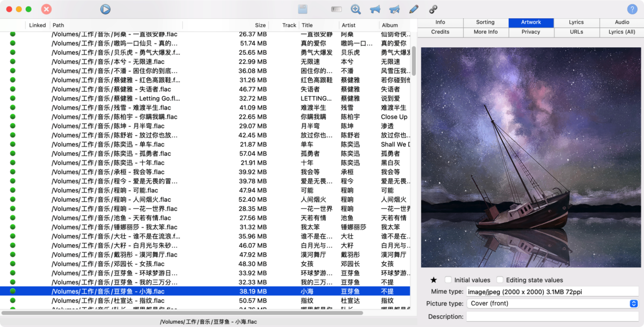This screenshot has height=327, width=644.
Task: Click the blue pencil edit icon
Action: 414,9
